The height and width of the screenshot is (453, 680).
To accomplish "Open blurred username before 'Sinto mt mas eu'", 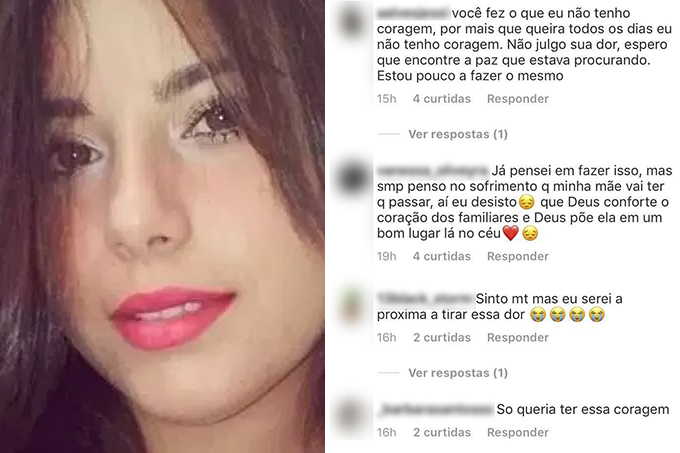I will 425,299.
